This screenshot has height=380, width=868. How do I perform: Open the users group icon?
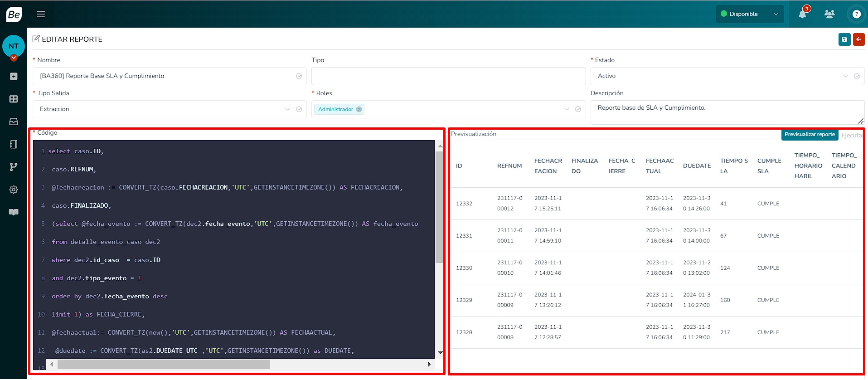coord(829,14)
